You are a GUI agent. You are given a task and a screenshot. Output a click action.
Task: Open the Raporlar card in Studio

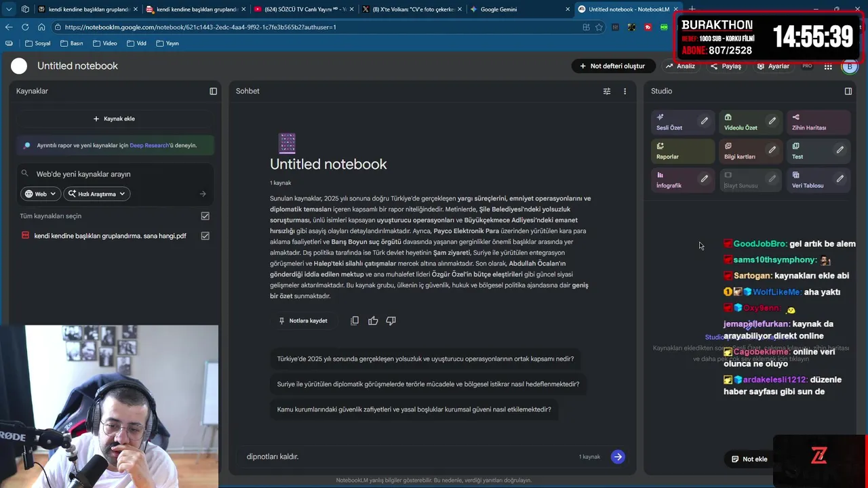pos(682,150)
